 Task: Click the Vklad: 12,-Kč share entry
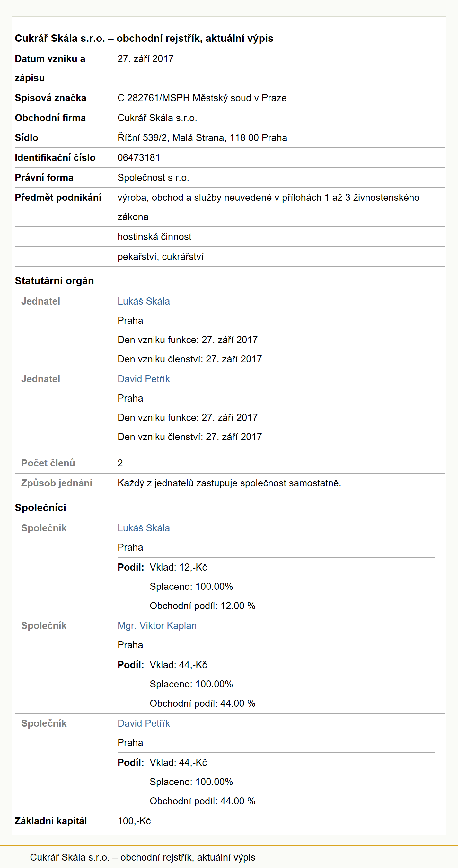(178, 567)
